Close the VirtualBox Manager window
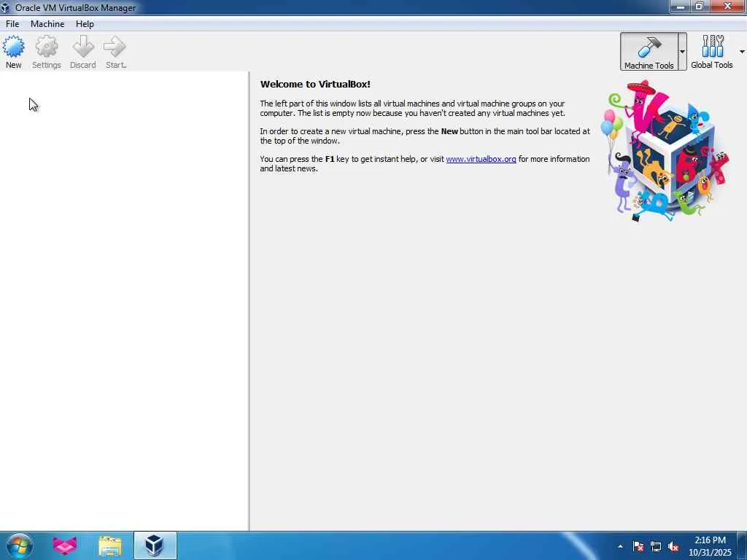747x560 pixels. point(727,6)
